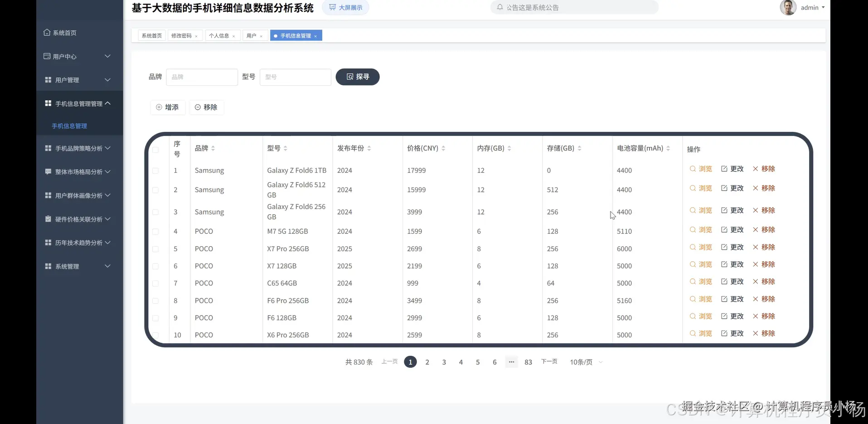Check the row 5 X7 Pro checkbox
The width and height of the screenshot is (868, 424).
(x=155, y=249)
